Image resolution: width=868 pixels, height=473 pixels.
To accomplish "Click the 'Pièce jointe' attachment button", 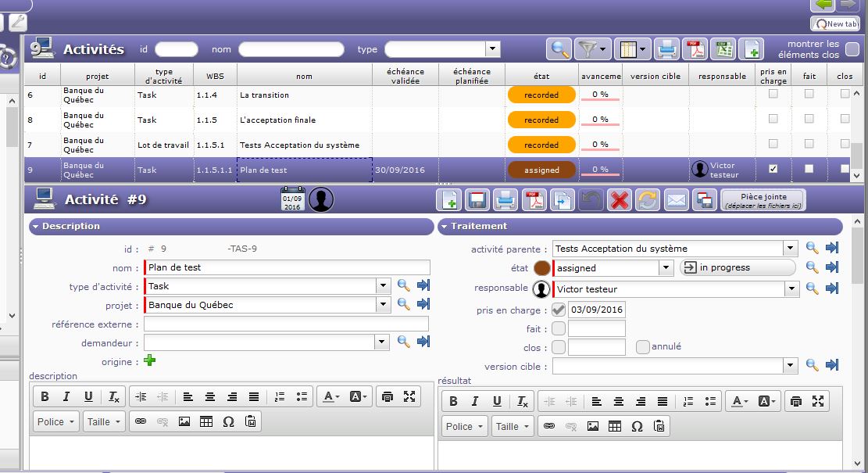I will pos(763,200).
